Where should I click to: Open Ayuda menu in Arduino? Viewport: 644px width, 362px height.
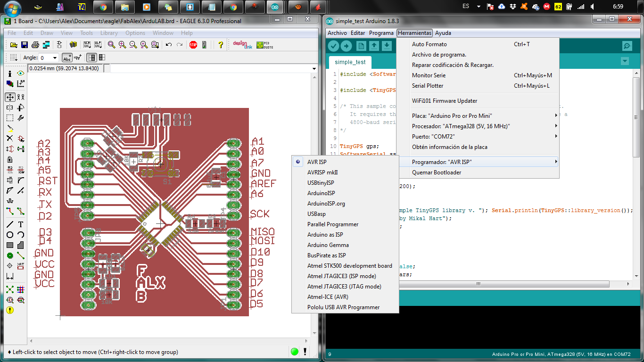click(443, 33)
